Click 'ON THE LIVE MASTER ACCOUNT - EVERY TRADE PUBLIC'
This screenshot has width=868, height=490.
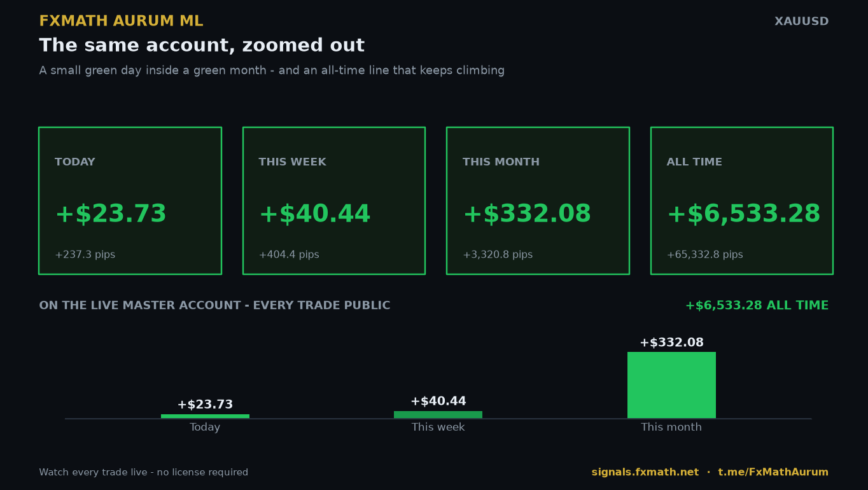click(x=214, y=305)
